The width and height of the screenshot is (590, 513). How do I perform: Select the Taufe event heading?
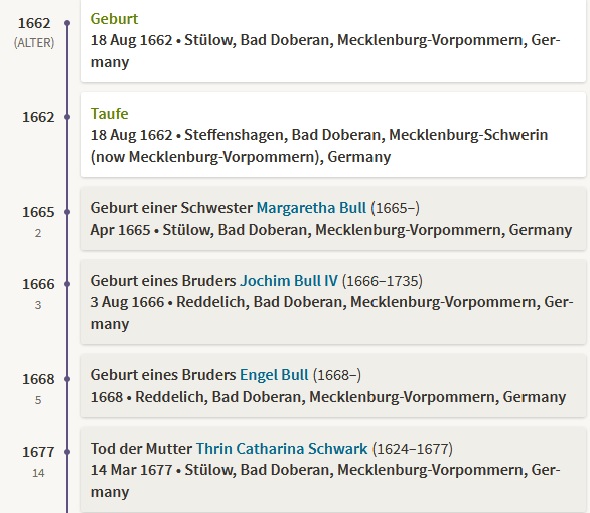pos(109,114)
